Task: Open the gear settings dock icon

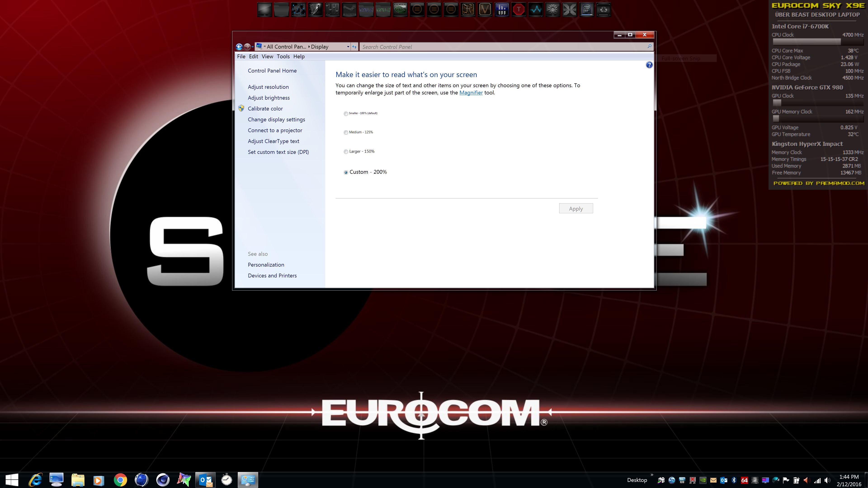Action: [553, 10]
